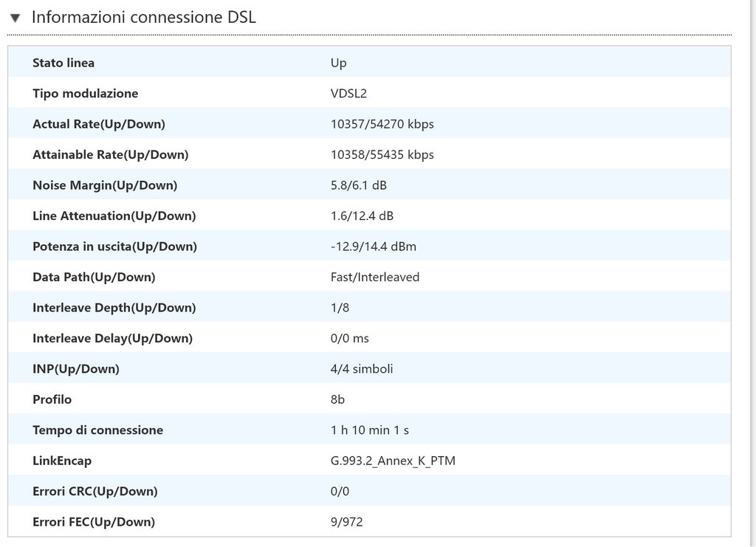Image resolution: width=756 pixels, height=547 pixels.
Task: Click the Line Attenuation(Up/Down) label
Action: (114, 216)
